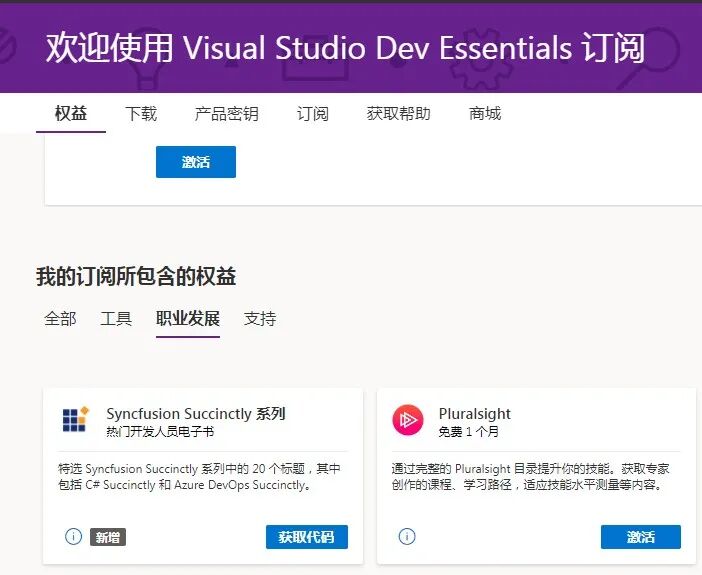
Task: Open the 商城 tab
Action: [485, 114]
